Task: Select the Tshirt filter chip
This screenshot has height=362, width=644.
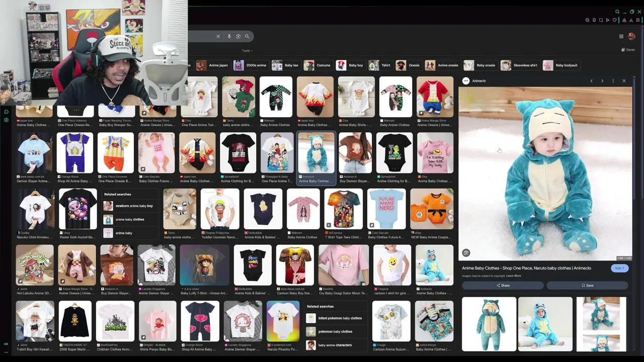Action: click(x=380, y=65)
